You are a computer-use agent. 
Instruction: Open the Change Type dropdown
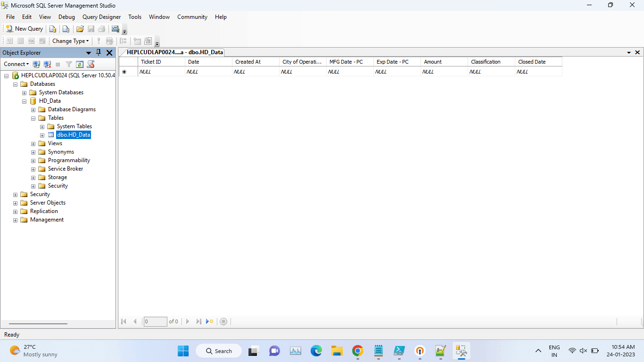click(71, 41)
